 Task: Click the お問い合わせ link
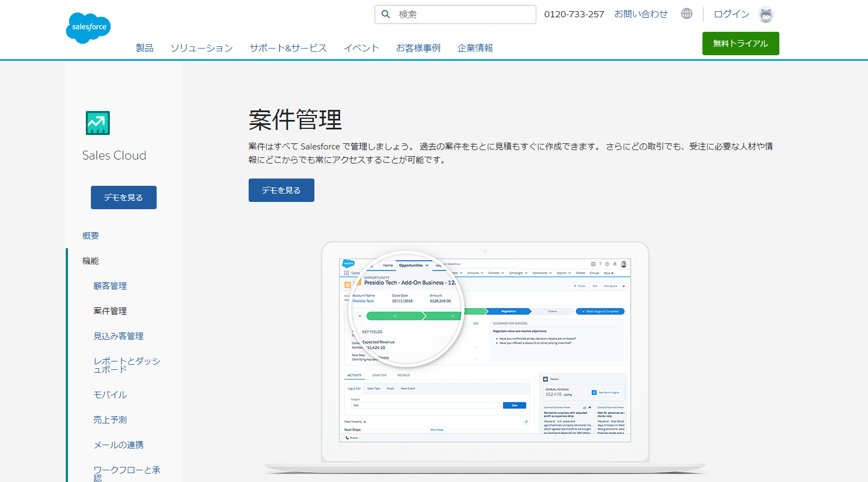coord(641,14)
